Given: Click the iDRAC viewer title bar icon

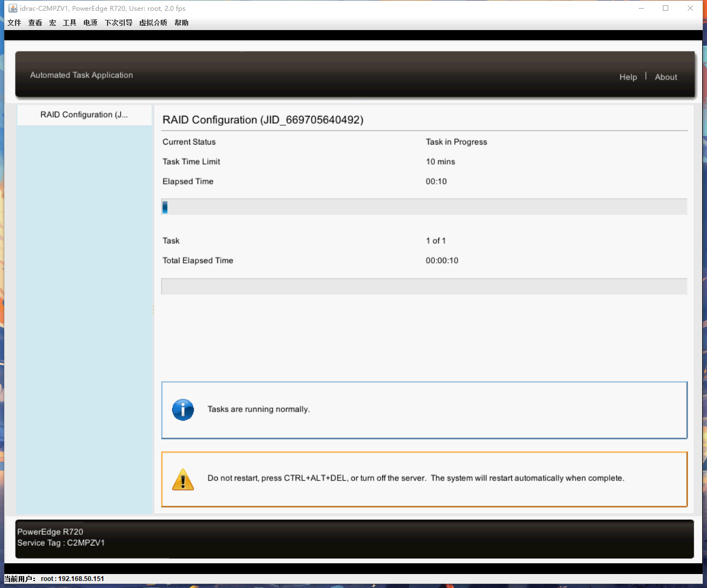Looking at the screenshot, I should click(13, 8).
